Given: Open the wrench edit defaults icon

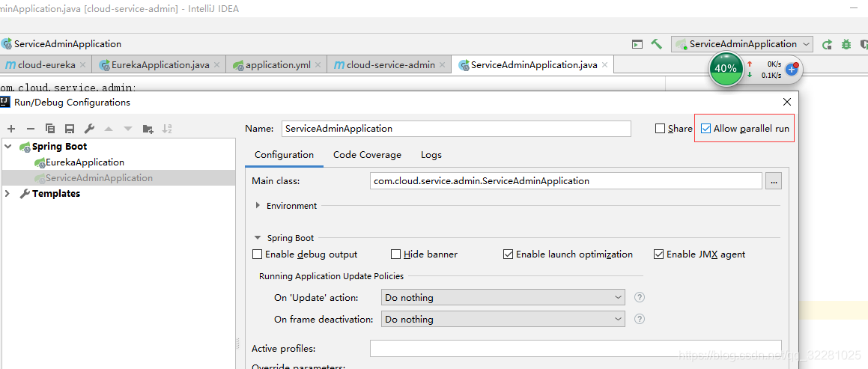Looking at the screenshot, I should (x=89, y=129).
